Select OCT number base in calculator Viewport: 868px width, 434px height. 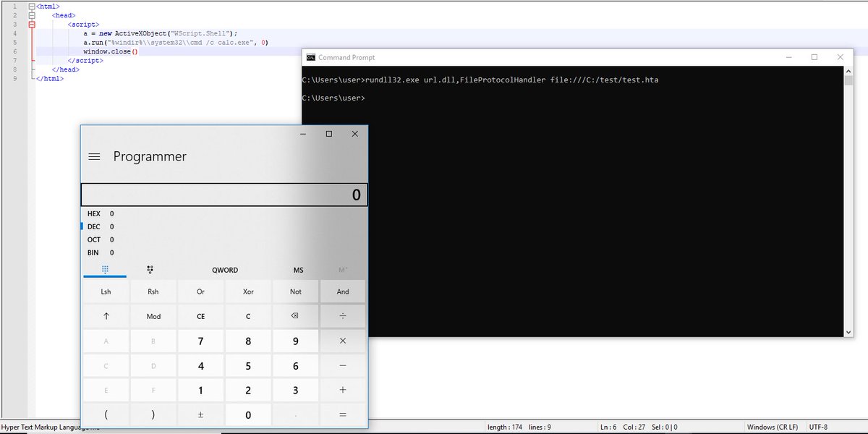[225, 239]
